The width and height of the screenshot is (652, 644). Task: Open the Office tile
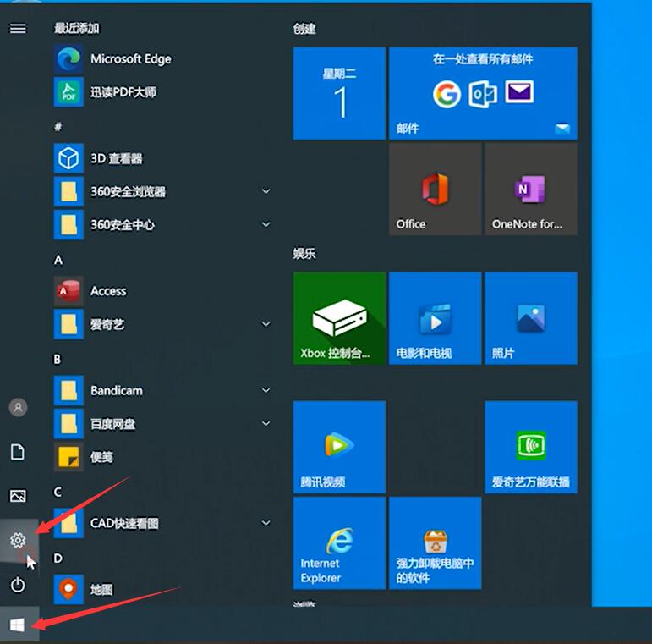coord(436,190)
